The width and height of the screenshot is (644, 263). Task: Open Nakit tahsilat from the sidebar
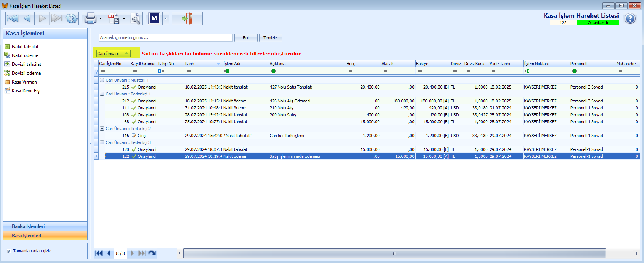click(25, 47)
